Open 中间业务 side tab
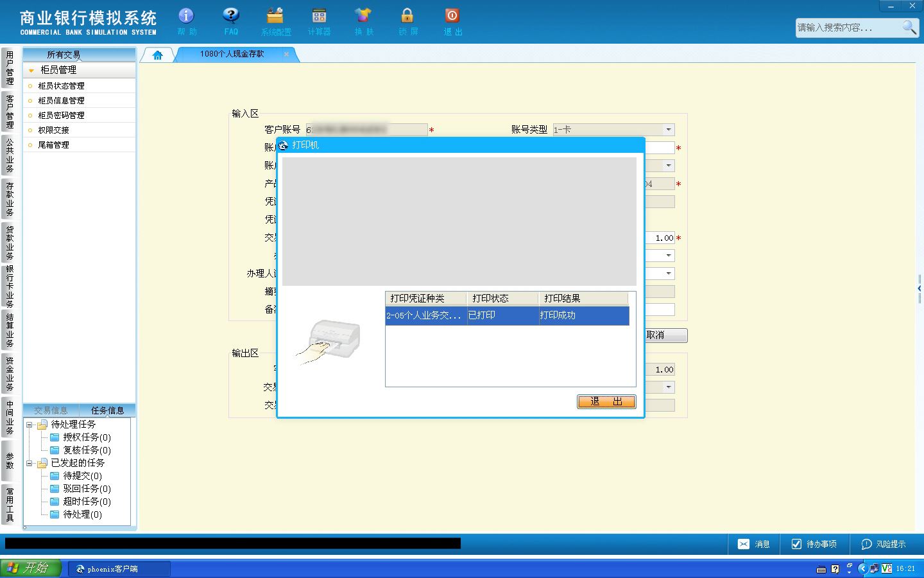The height and width of the screenshot is (578, 924). pos(10,417)
